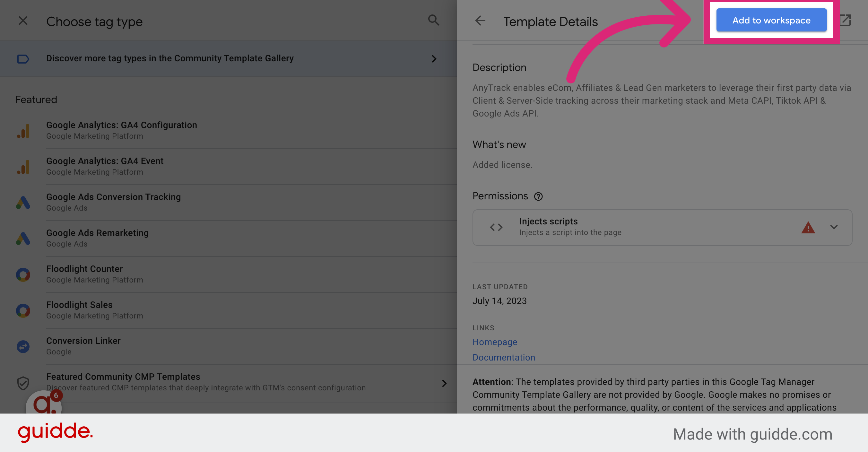Click GA4 Event analytics icon

[x=23, y=167]
